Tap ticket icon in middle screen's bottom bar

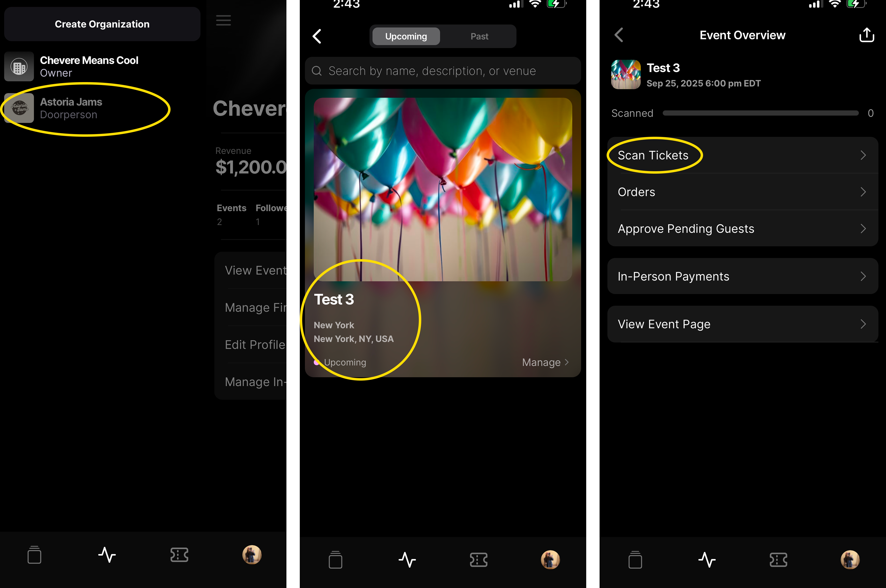[x=479, y=560]
